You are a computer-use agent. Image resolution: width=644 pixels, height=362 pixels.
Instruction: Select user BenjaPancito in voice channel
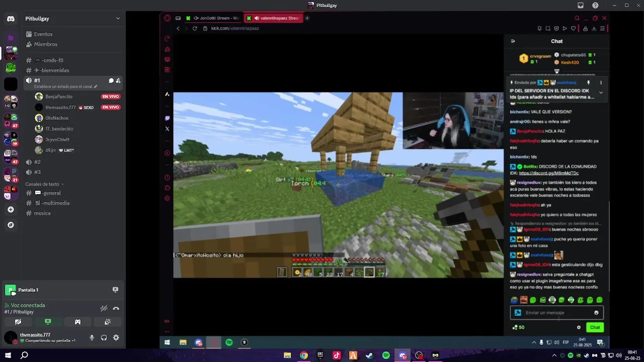59,97
